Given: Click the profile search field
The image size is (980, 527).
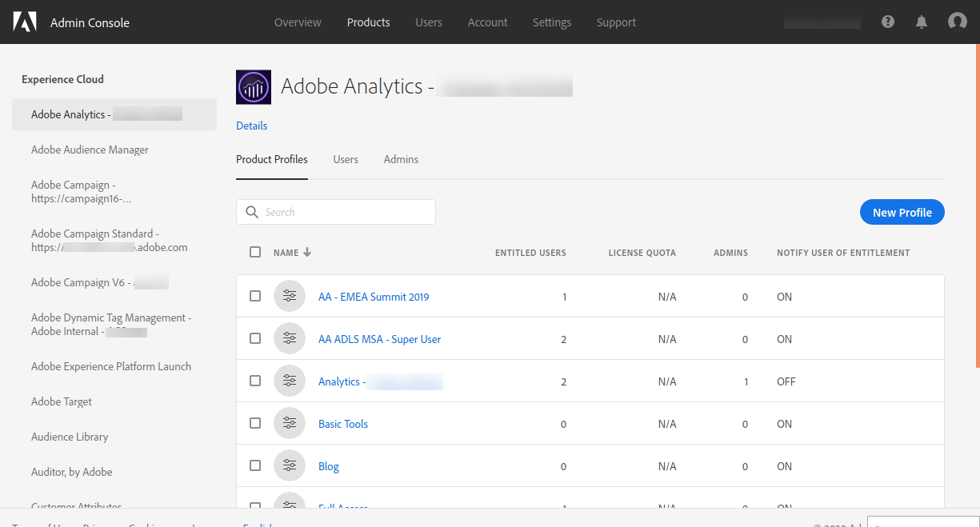Looking at the screenshot, I should coord(336,212).
